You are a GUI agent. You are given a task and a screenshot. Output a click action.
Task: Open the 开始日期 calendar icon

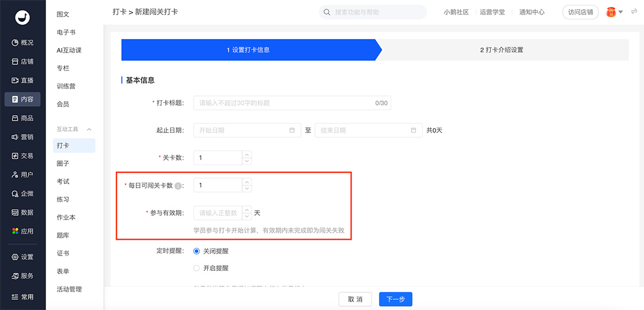click(292, 130)
